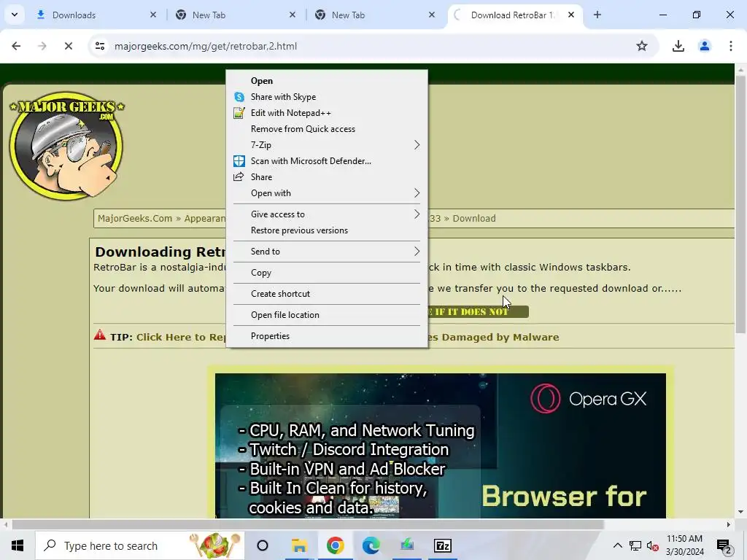Open File Explorer from taskbar
The width and height of the screenshot is (747, 560).
[x=300, y=545]
